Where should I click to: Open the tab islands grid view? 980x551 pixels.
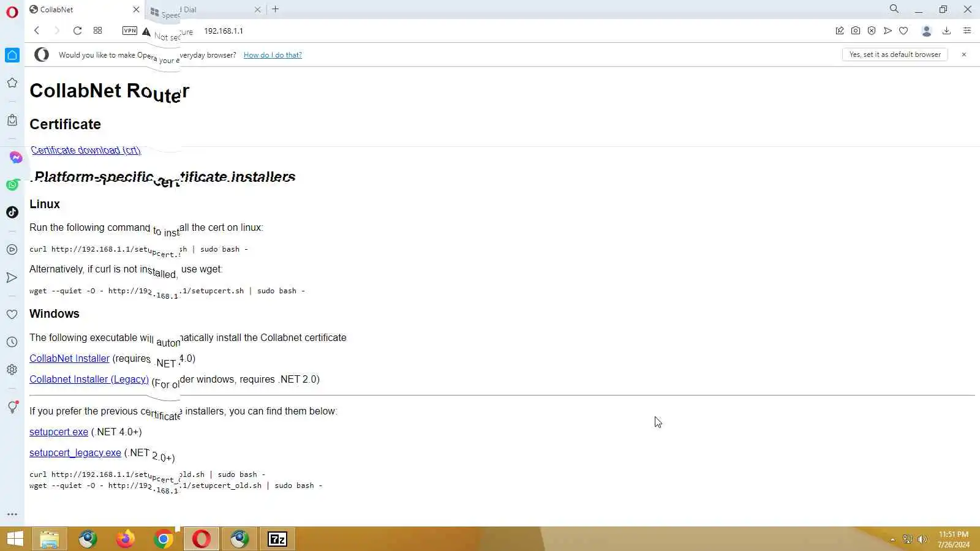pyautogui.click(x=97, y=31)
